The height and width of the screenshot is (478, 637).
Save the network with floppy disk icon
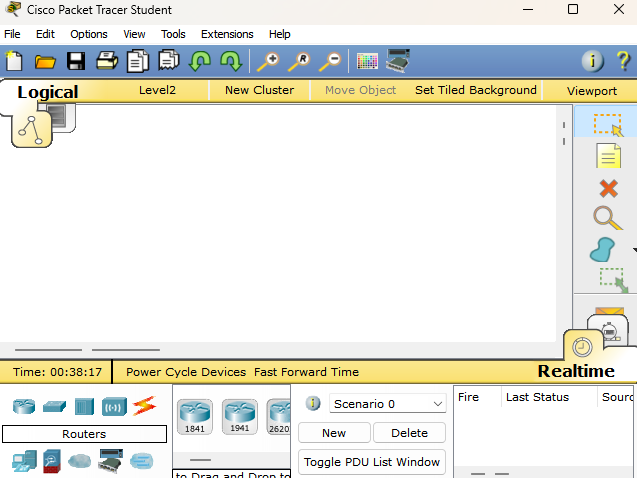(x=76, y=61)
